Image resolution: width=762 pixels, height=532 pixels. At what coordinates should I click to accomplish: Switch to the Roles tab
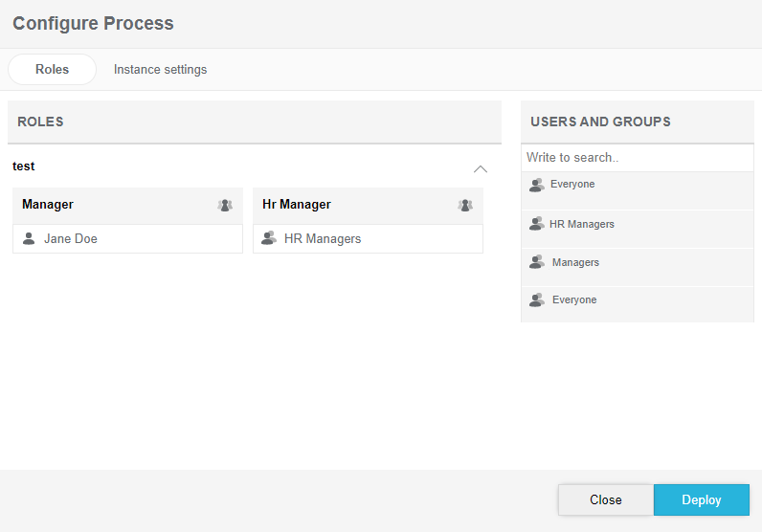(52, 70)
